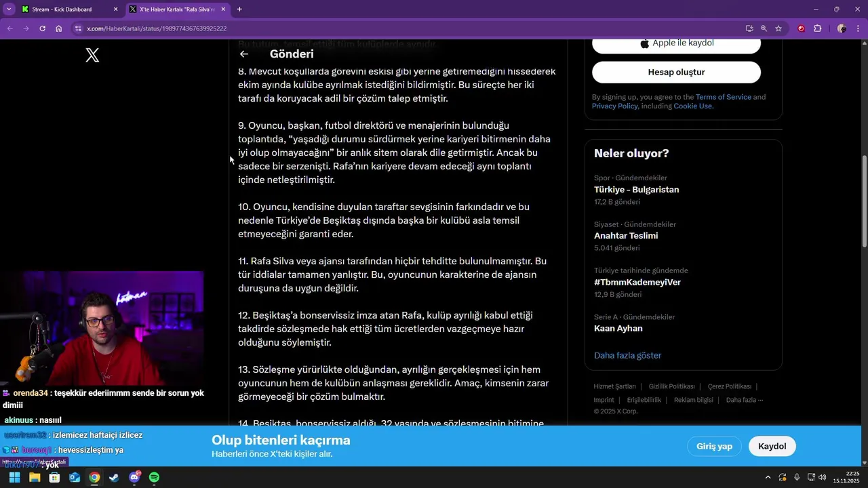Open Spotify from the taskbar
The height and width of the screenshot is (488, 868).
point(154,477)
